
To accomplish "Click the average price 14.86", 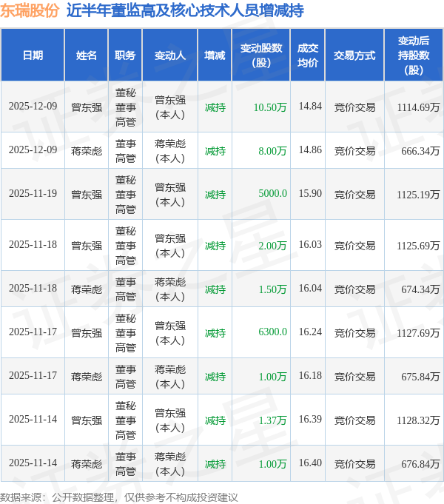I will (x=310, y=149).
